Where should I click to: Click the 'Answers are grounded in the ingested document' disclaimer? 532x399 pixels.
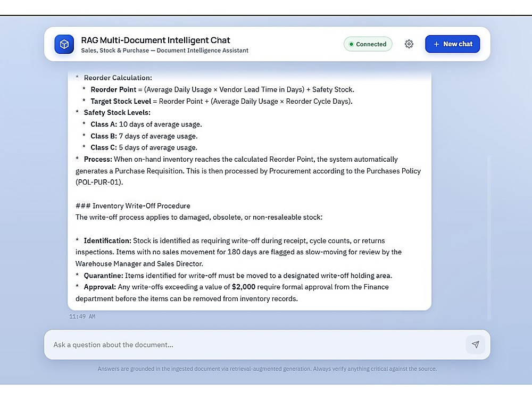coord(267,369)
